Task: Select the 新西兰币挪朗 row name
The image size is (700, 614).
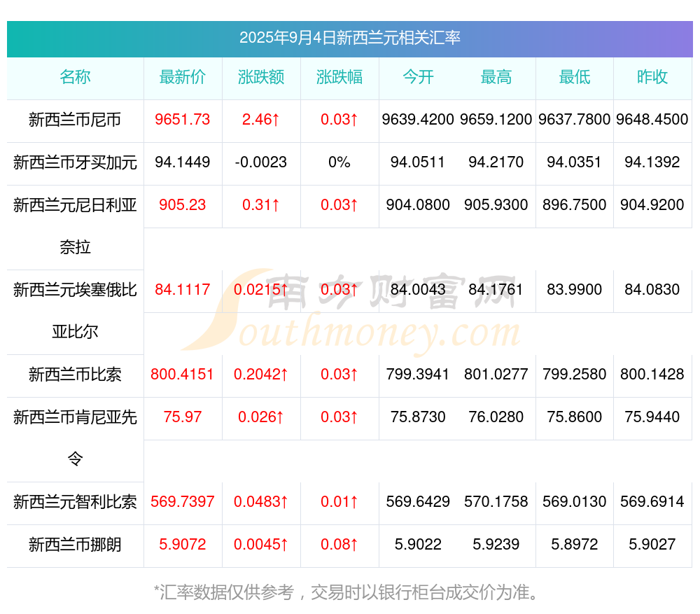Action: click(x=75, y=545)
